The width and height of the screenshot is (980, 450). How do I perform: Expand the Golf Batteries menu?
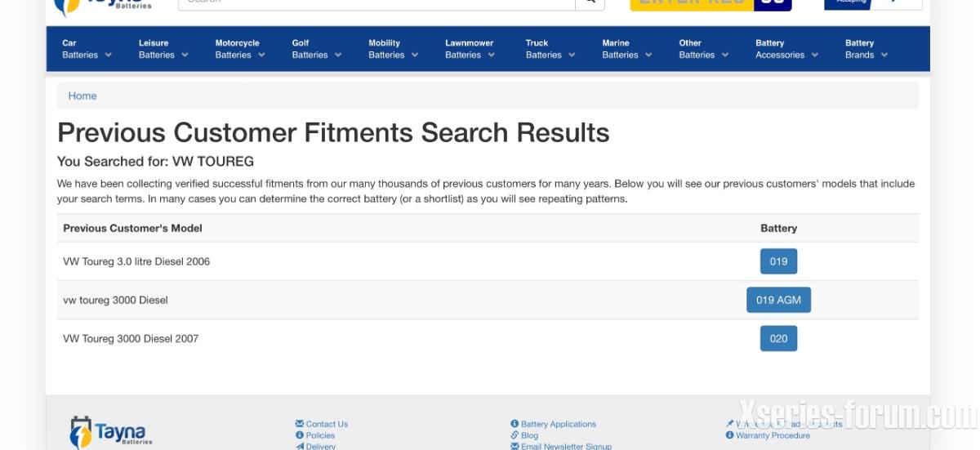[317, 49]
